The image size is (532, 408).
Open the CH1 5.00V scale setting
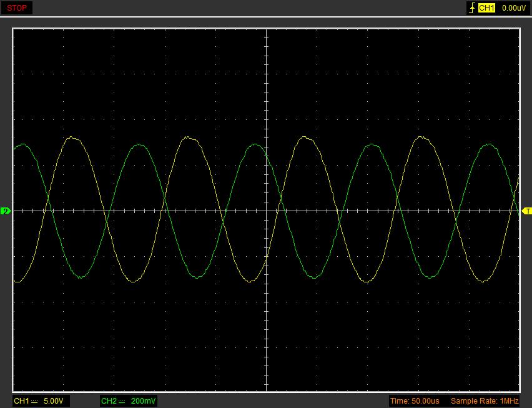(x=53, y=401)
